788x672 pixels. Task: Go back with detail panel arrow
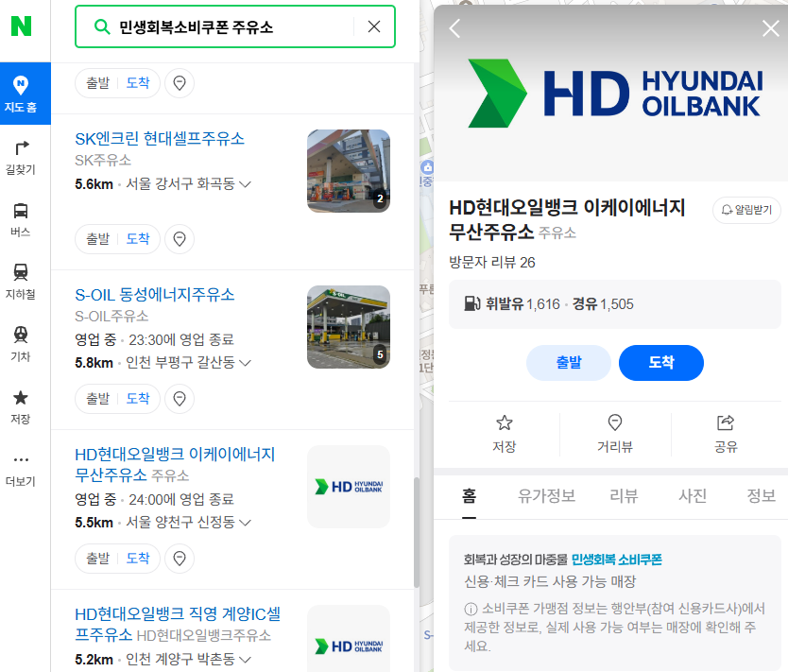click(454, 28)
